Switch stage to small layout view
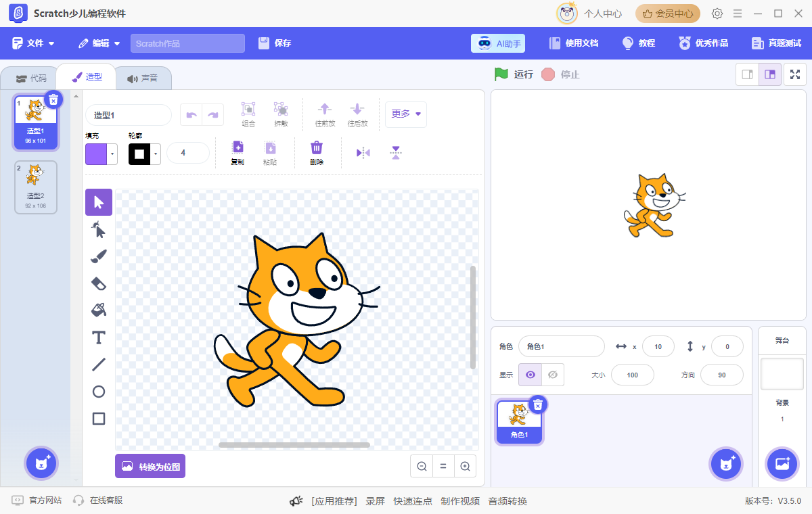 747,74
